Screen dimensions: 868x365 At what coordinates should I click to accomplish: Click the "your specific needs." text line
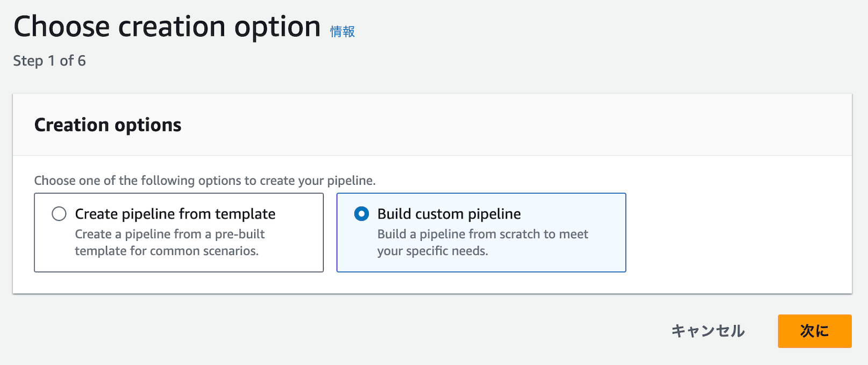pyautogui.click(x=432, y=251)
